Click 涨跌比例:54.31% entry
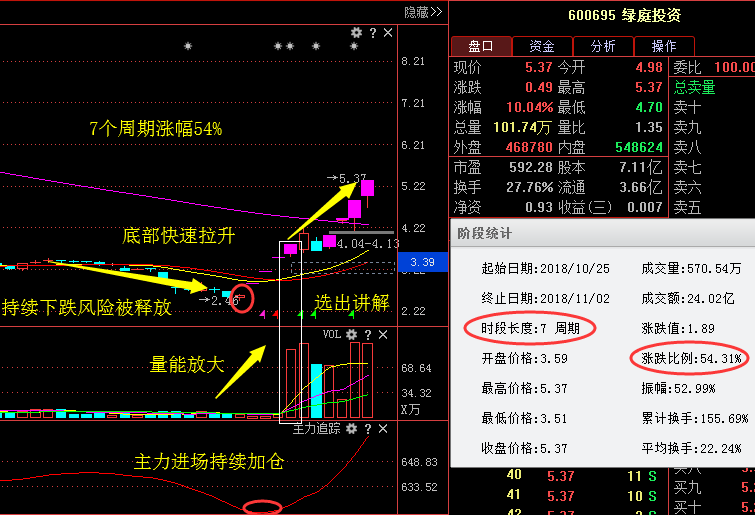 coord(691,358)
